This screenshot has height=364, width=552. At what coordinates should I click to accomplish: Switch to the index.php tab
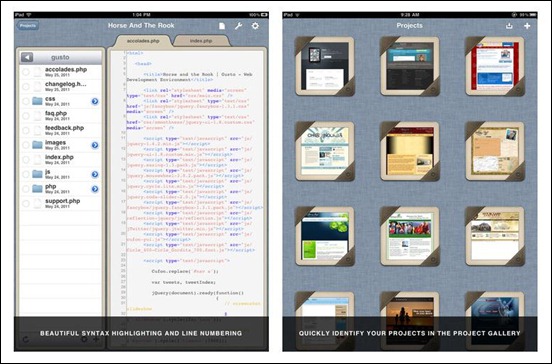201,41
